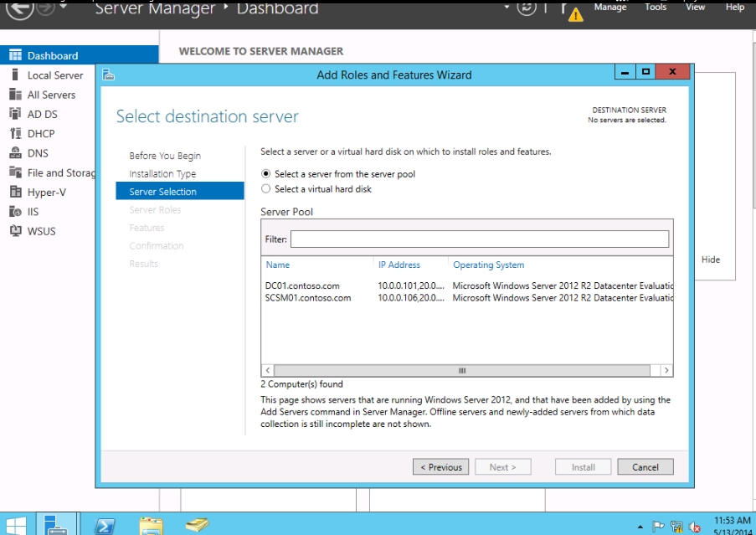Open the Tools menu
This screenshot has height=535, width=756.
[x=656, y=7]
